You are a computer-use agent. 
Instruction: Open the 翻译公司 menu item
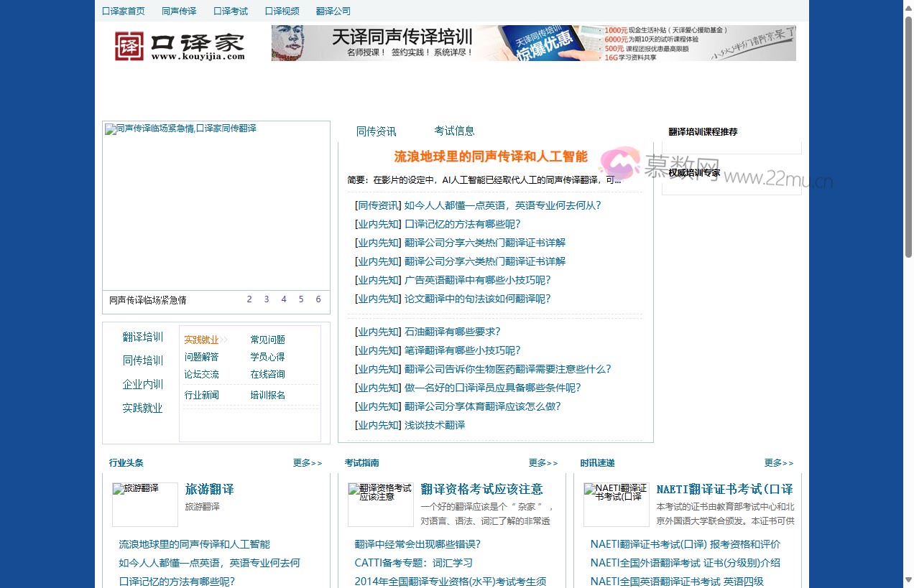(x=333, y=11)
